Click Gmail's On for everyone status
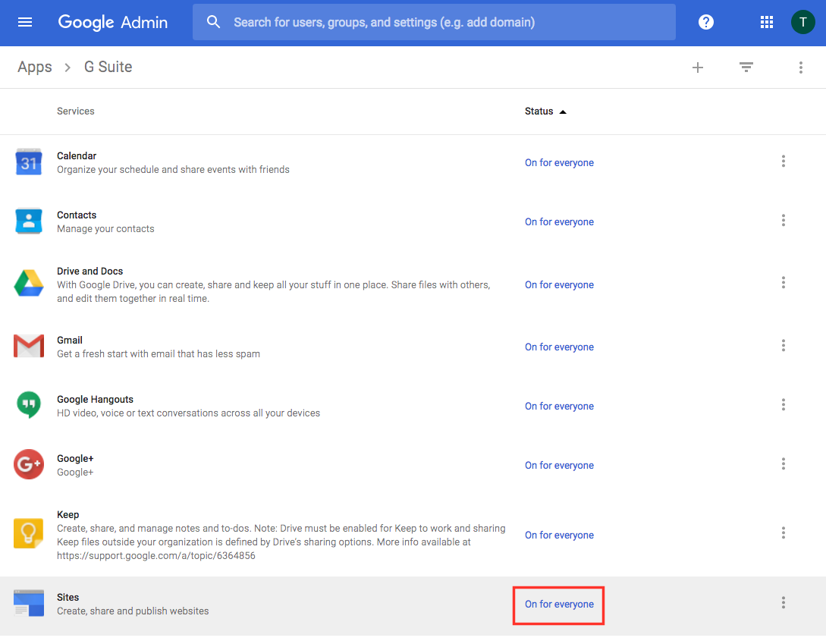This screenshot has width=826, height=644. click(x=559, y=347)
